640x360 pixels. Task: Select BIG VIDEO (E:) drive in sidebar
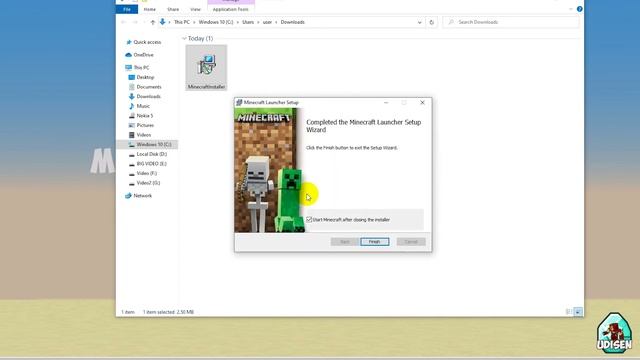click(x=151, y=164)
